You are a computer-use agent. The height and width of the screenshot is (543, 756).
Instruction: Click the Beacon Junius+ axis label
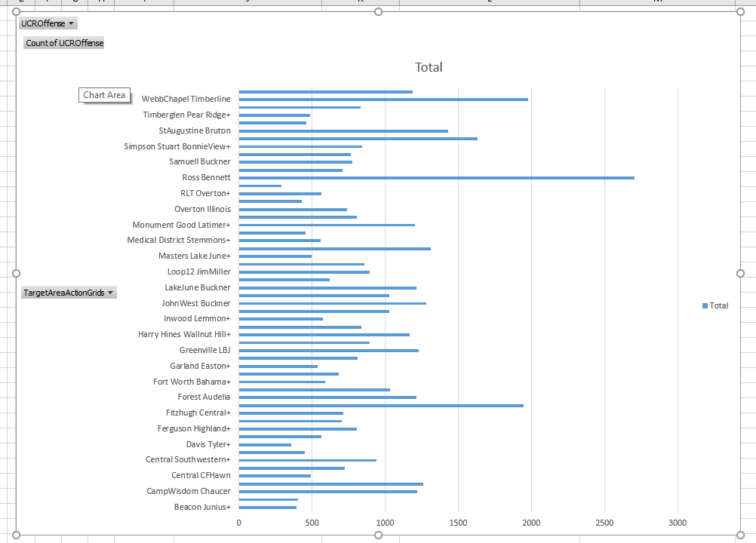[202, 508]
